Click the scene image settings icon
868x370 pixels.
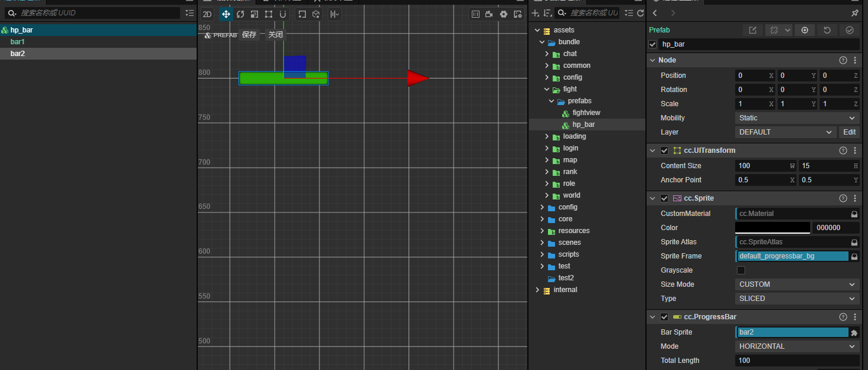point(518,14)
